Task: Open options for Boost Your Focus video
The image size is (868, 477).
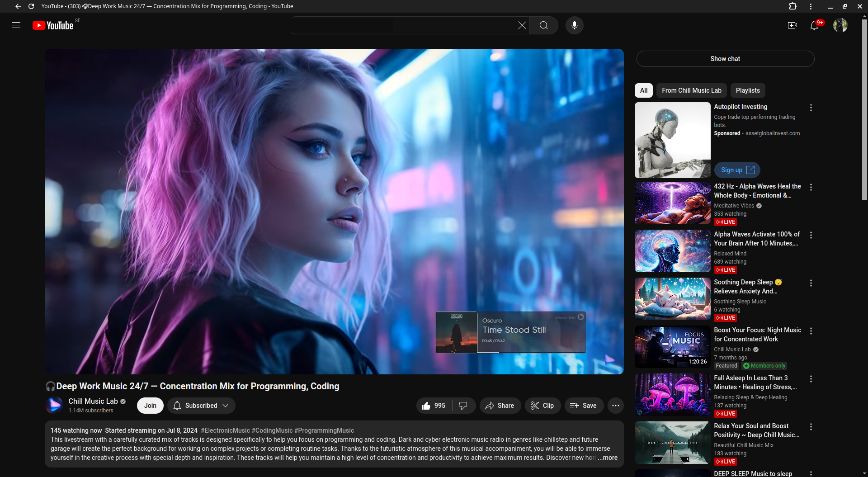Action: pos(811,331)
